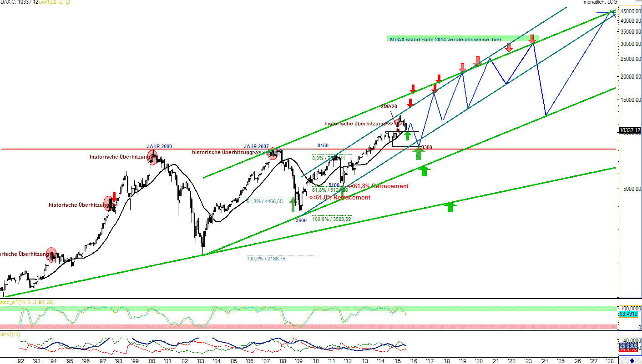Click the '03 year label on time axis

pos(200,361)
